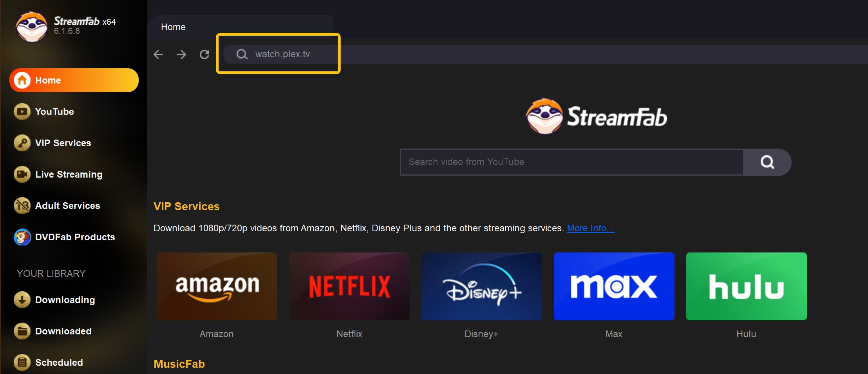Open the Amazon service tile
The width and height of the screenshot is (868, 374).
point(217,287)
